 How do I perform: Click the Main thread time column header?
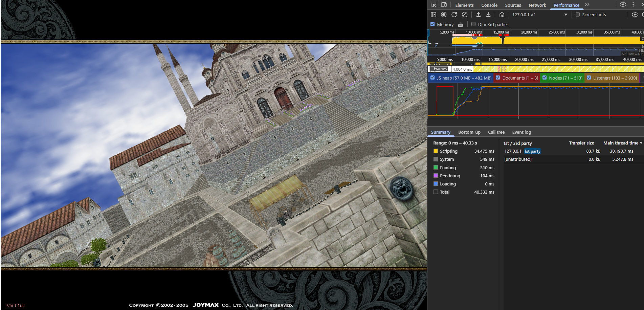click(621, 143)
